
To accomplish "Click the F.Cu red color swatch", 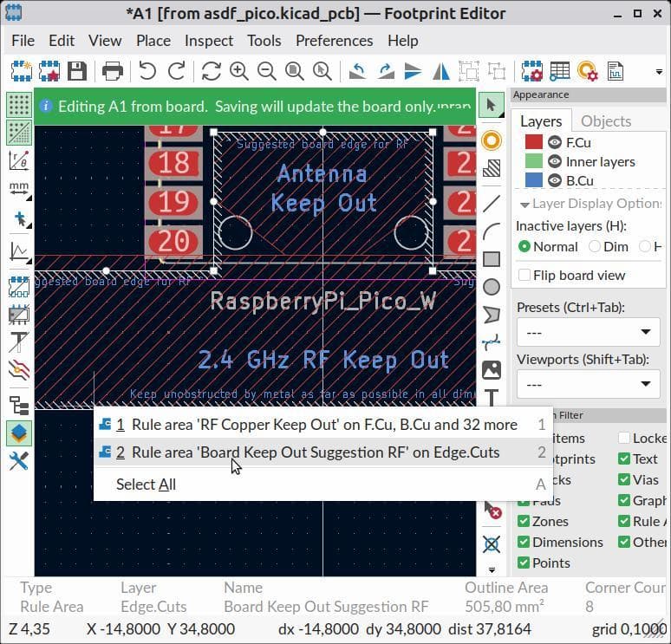I will 533,142.
